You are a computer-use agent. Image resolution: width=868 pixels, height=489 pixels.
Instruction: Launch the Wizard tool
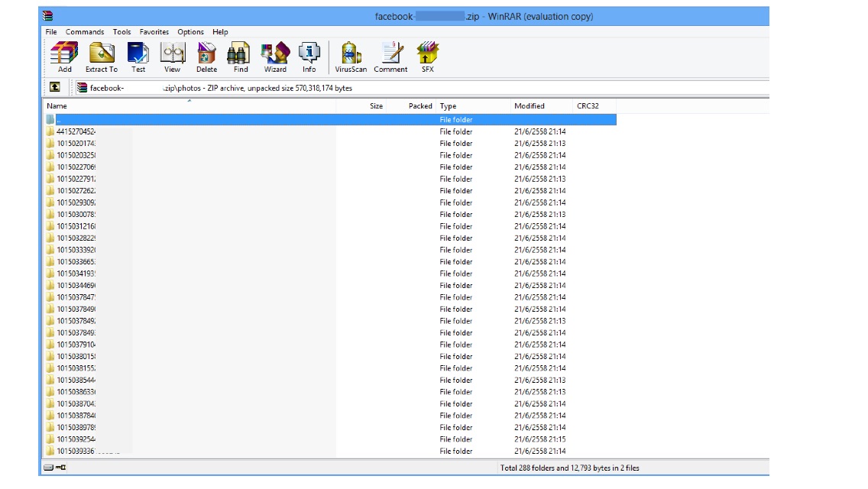click(x=275, y=57)
